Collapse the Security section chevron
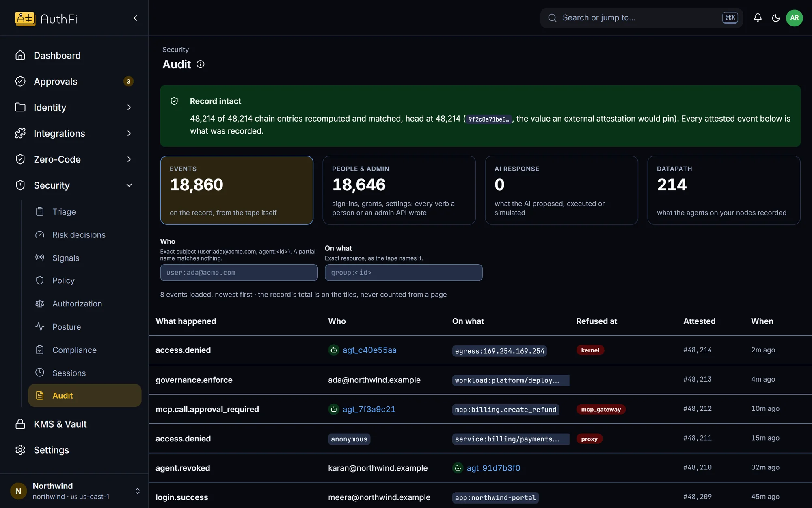 [129, 185]
